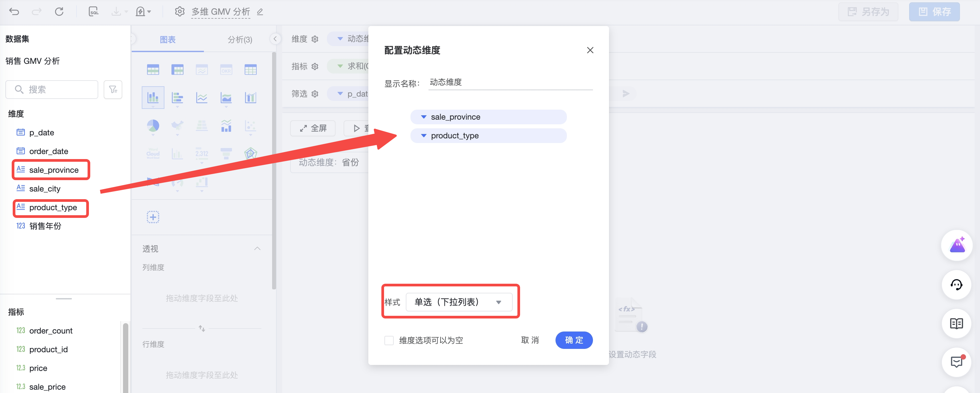This screenshot has width=980, height=393.
Task: Collapse the 透视 section
Action: tap(257, 248)
